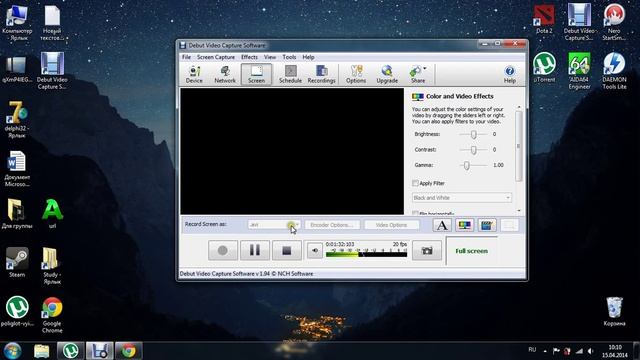Image resolution: width=640 pixels, height=360 pixels.
Task: Select the Device capture source
Action: (194, 74)
